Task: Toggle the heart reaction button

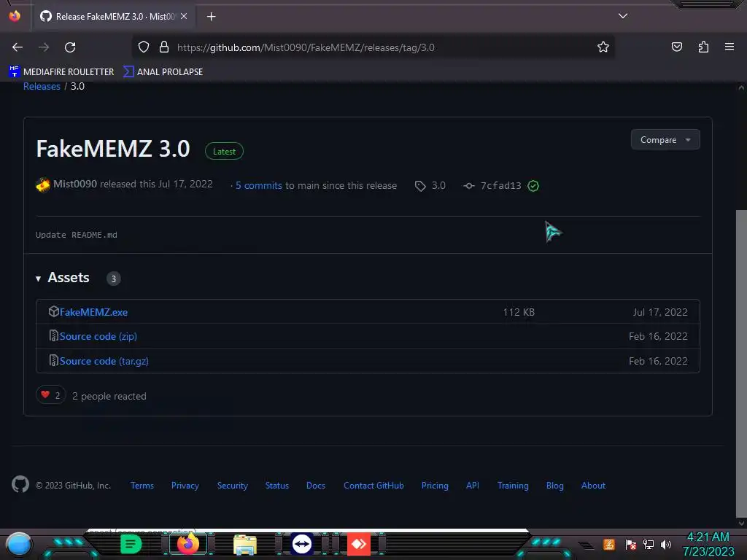Action: pyautogui.click(x=50, y=394)
